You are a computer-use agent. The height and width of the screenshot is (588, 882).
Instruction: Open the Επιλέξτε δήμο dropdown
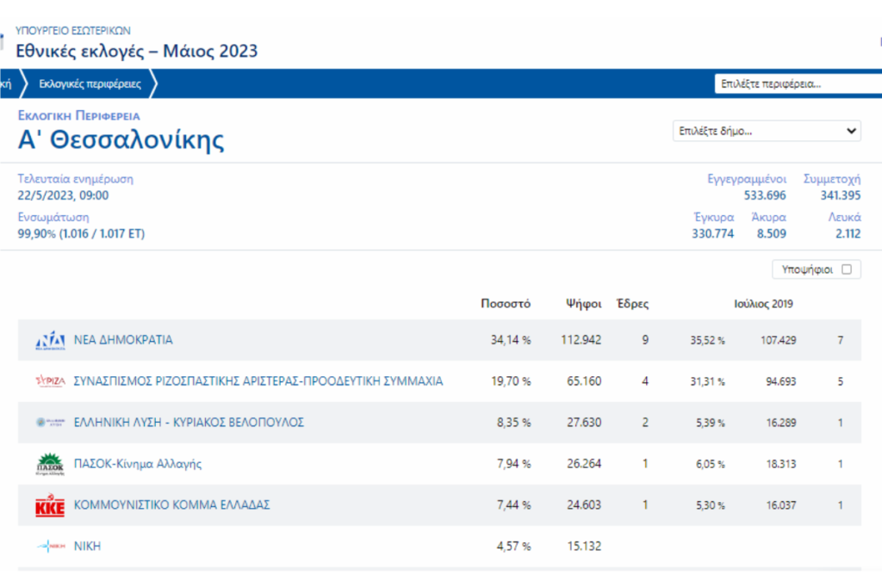(767, 132)
